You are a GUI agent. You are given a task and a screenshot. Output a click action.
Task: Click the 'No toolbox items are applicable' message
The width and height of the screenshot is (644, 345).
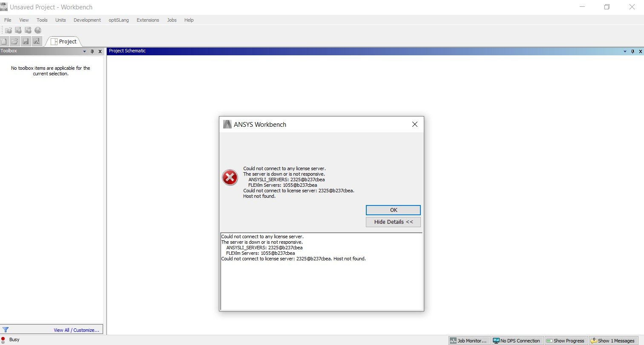click(x=51, y=71)
